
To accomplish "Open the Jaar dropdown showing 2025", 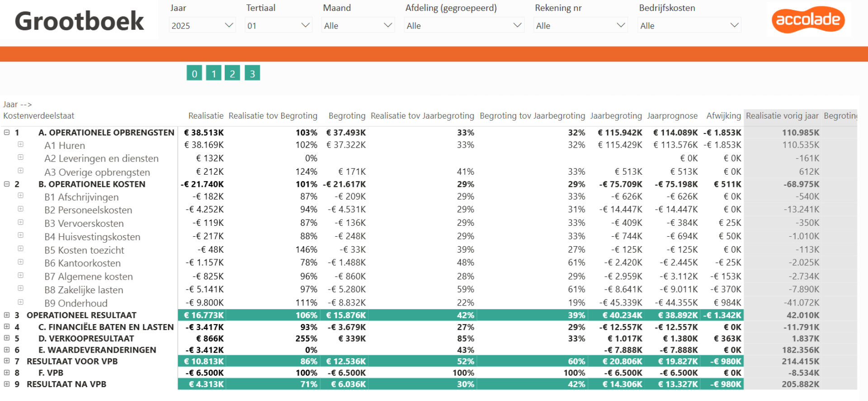I will 202,25.
